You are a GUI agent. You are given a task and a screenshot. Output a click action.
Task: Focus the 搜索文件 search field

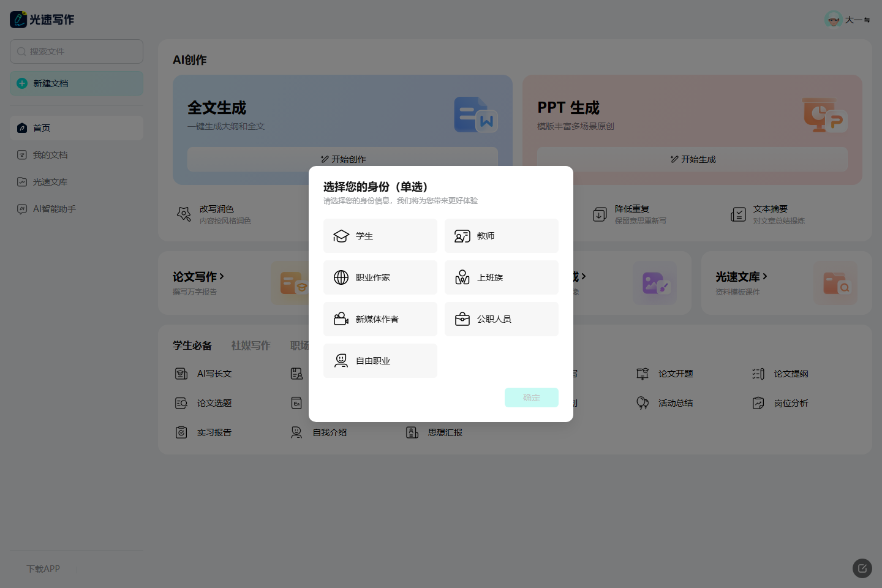pos(77,51)
